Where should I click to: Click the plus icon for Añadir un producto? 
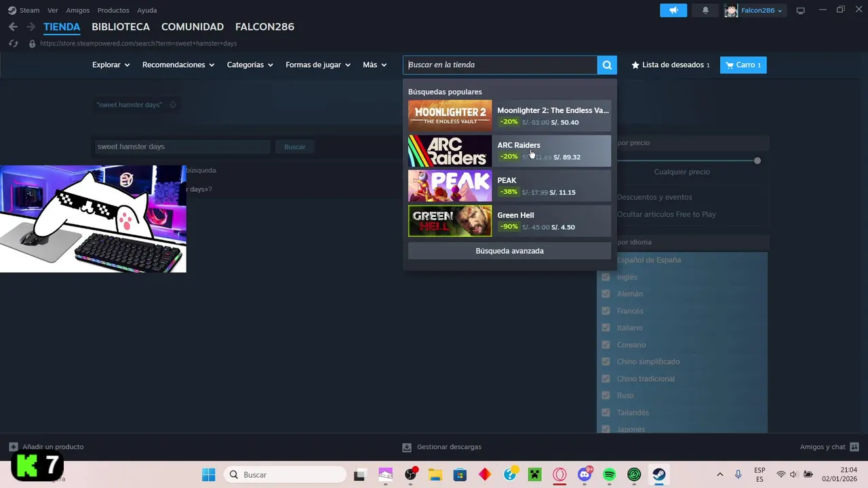point(13,447)
